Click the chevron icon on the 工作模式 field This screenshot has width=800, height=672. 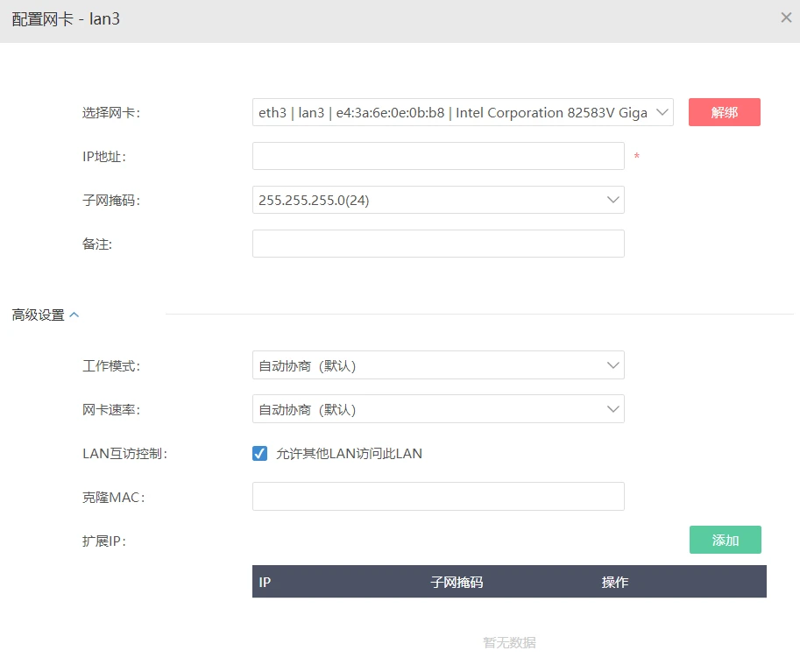612,365
